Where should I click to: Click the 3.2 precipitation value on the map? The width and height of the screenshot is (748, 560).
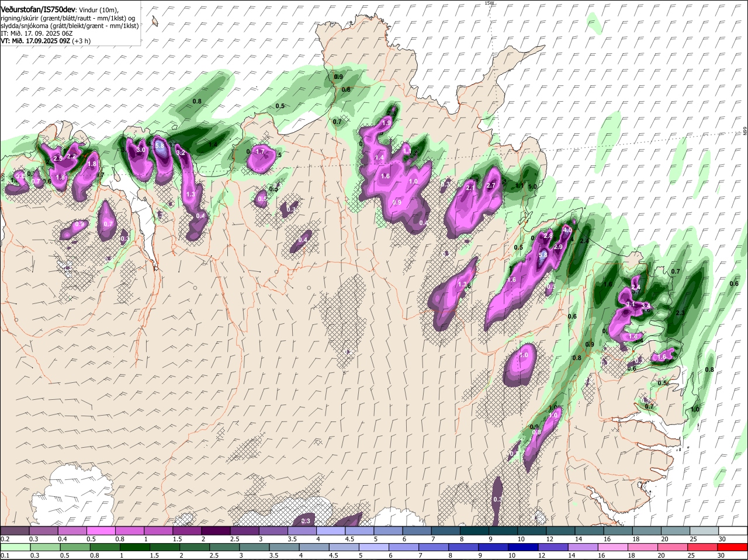click(x=181, y=153)
